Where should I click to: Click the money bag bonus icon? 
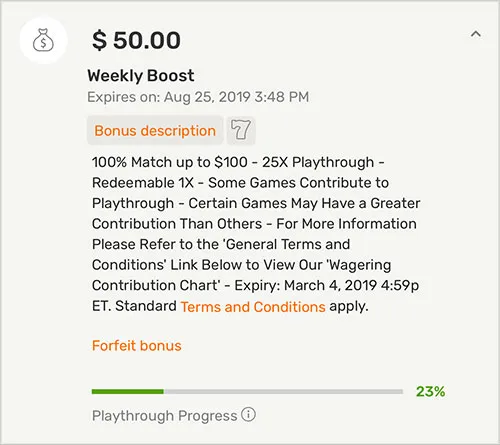click(43, 41)
